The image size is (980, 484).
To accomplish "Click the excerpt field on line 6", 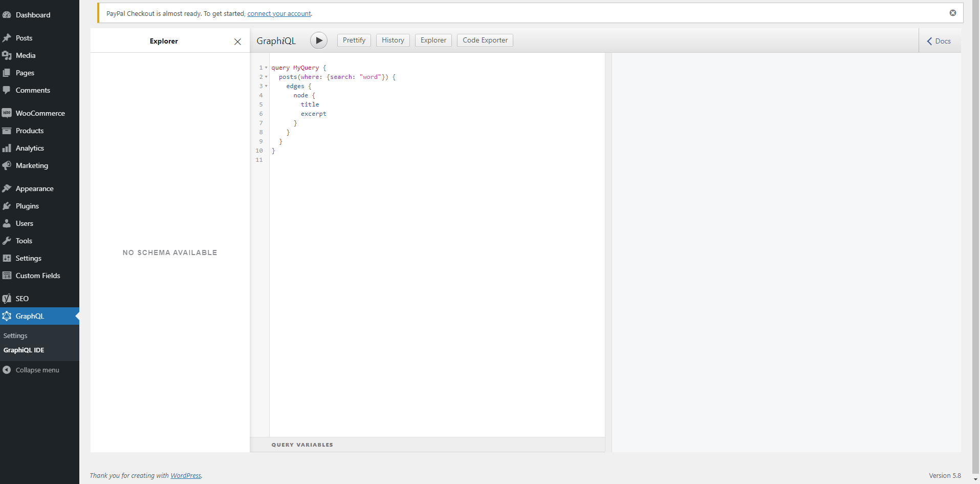I will coord(314,114).
